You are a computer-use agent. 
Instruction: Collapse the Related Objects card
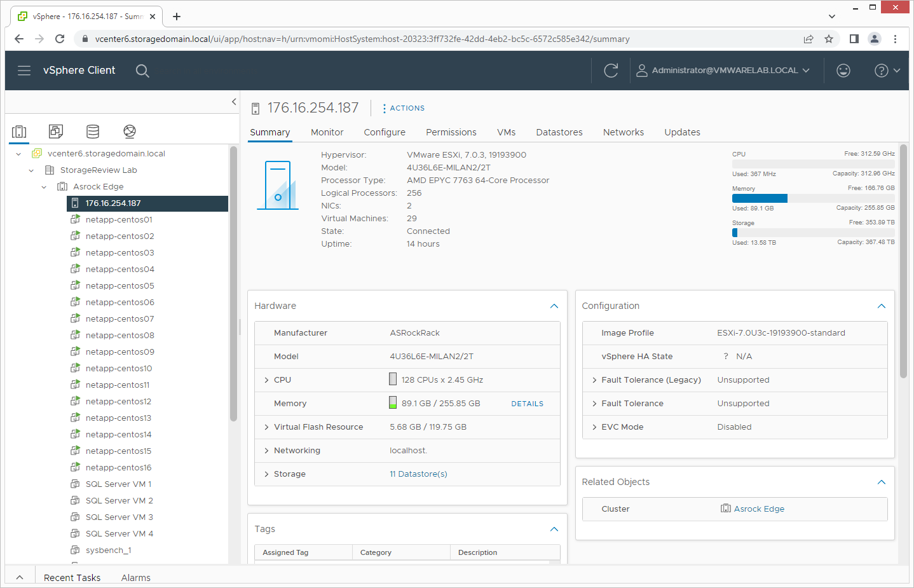[x=882, y=482]
